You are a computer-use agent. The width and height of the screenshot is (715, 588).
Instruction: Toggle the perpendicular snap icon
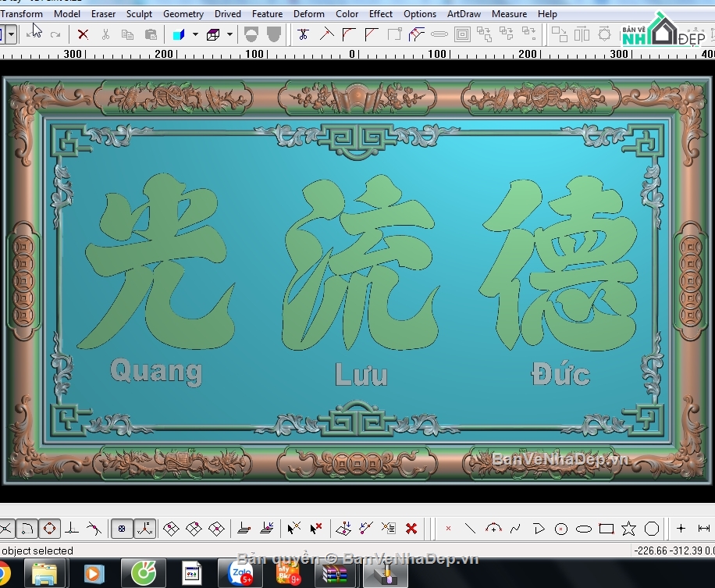point(72,529)
